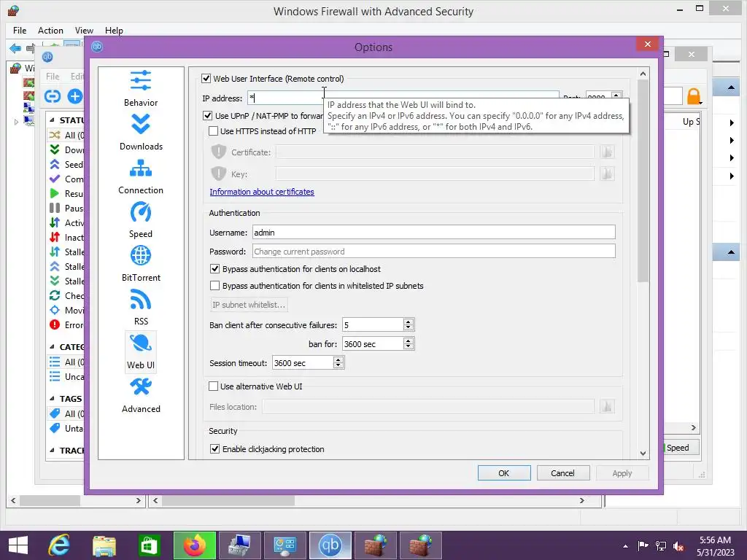The image size is (747, 560).
Task: Expand tree node in Firewall left pane
Action: pos(16,122)
